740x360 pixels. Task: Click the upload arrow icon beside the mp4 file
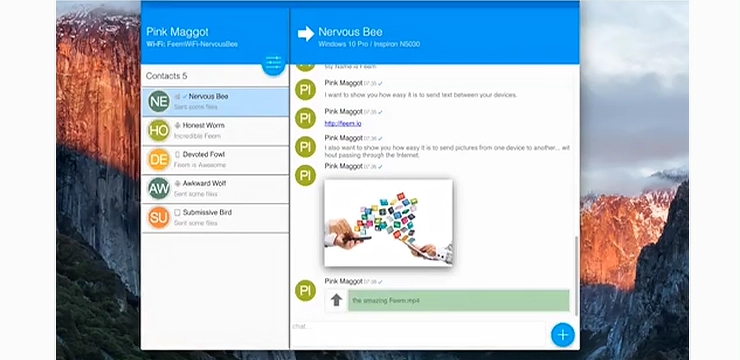pyautogui.click(x=336, y=301)
